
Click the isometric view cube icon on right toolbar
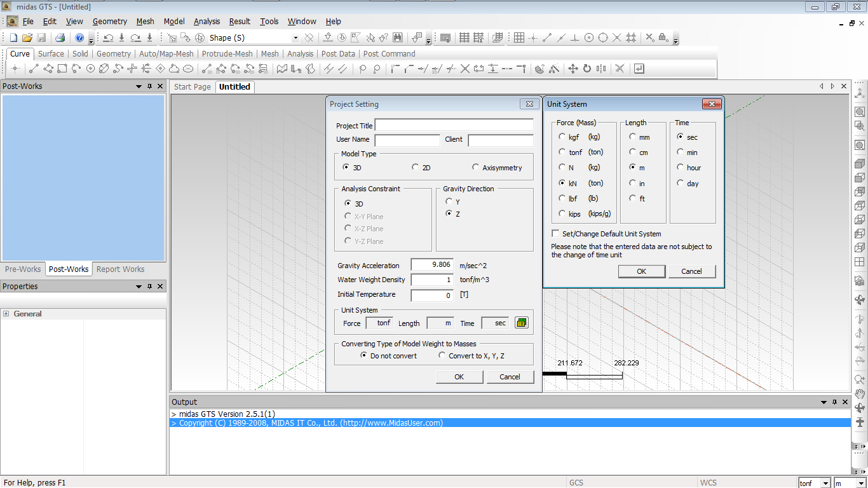coord(860,164)
